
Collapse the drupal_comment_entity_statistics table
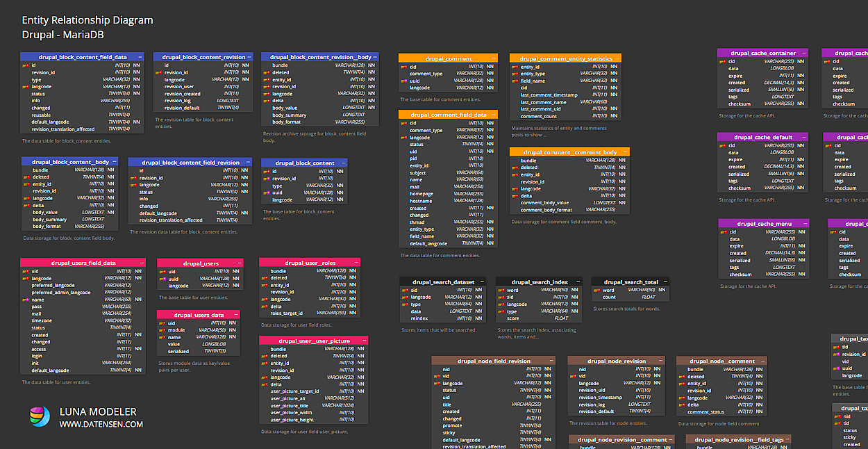(x=617, y=58)
